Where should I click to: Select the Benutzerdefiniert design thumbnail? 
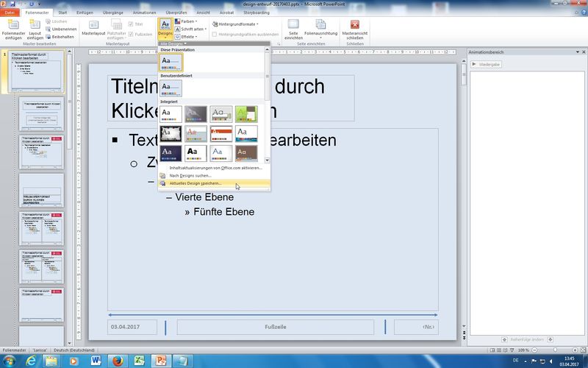(171, 88)
